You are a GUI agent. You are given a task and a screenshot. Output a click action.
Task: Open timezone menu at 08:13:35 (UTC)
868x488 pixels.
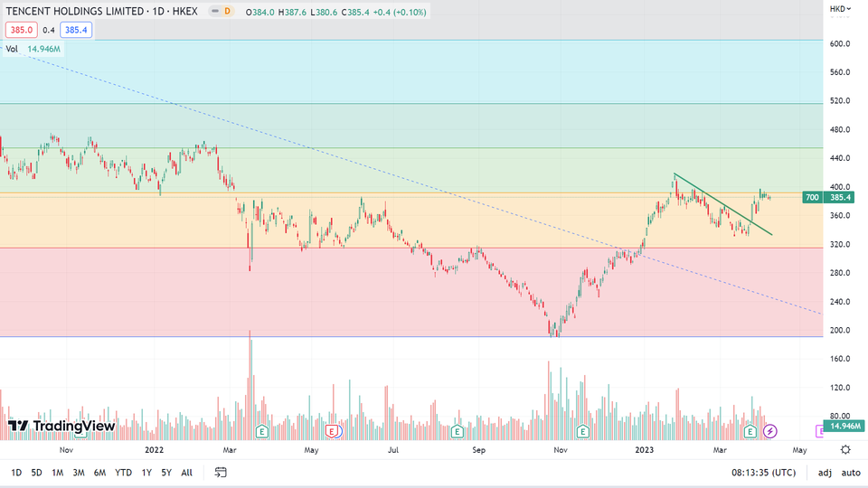[x=763, y=473]
